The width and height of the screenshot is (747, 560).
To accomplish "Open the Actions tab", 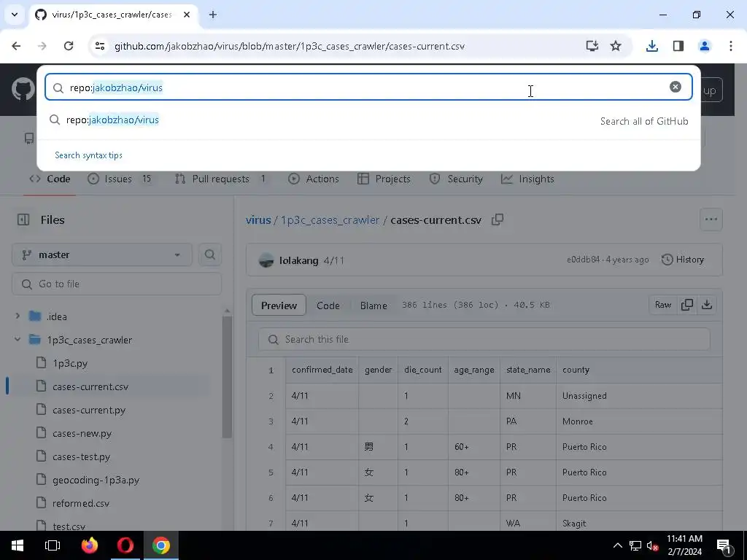I will pos(314,179).
